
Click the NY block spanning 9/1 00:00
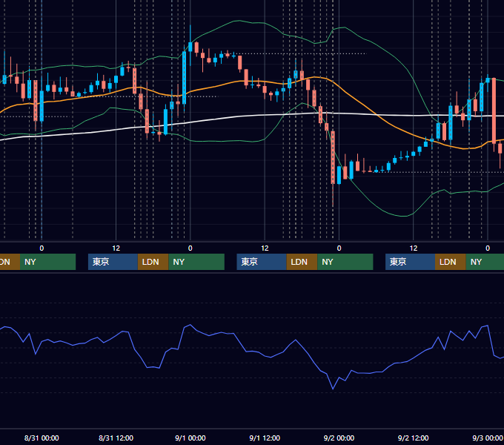(196, 262)
